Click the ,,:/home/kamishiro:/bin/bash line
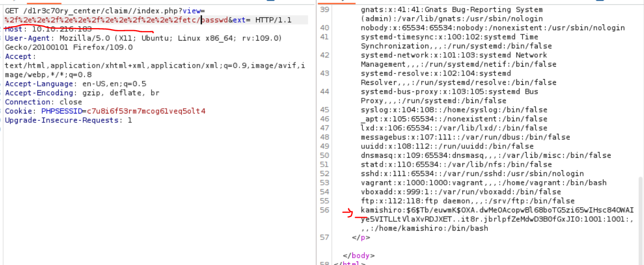The height and width of the screenshot is (265, 644). tap(424, 228)
